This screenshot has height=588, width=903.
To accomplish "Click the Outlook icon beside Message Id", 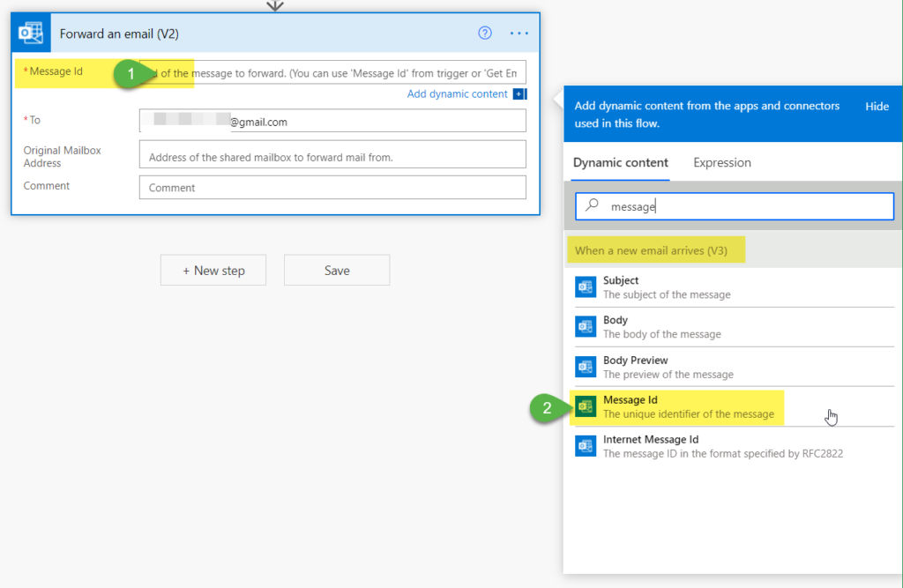I will coord(586,406).
